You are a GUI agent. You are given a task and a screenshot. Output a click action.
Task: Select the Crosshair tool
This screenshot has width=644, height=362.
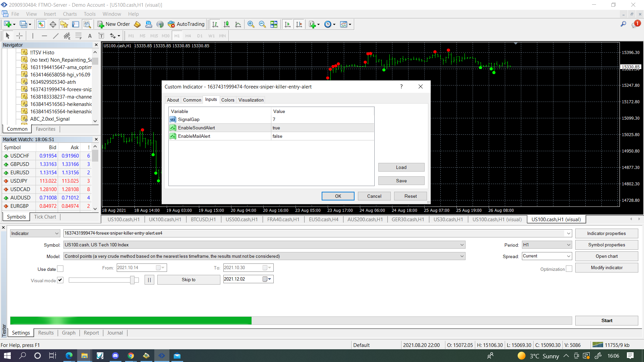pos(19,36)
